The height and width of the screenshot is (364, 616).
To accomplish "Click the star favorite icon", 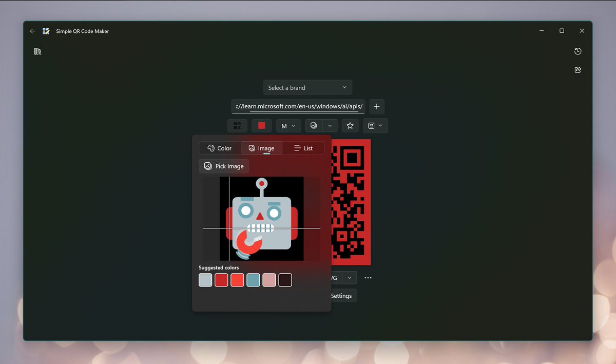I will (350, 126).
